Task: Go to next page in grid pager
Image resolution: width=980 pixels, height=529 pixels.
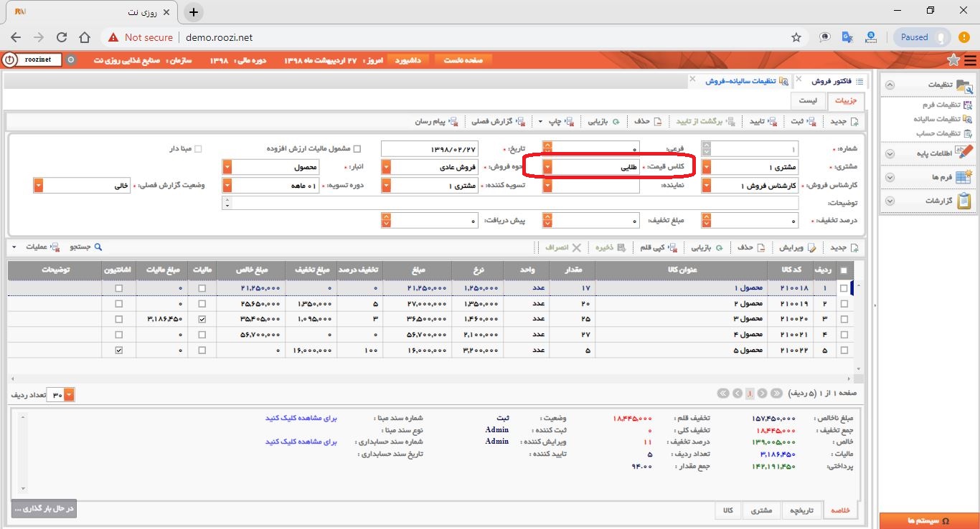Action: (x=736, y=393)
